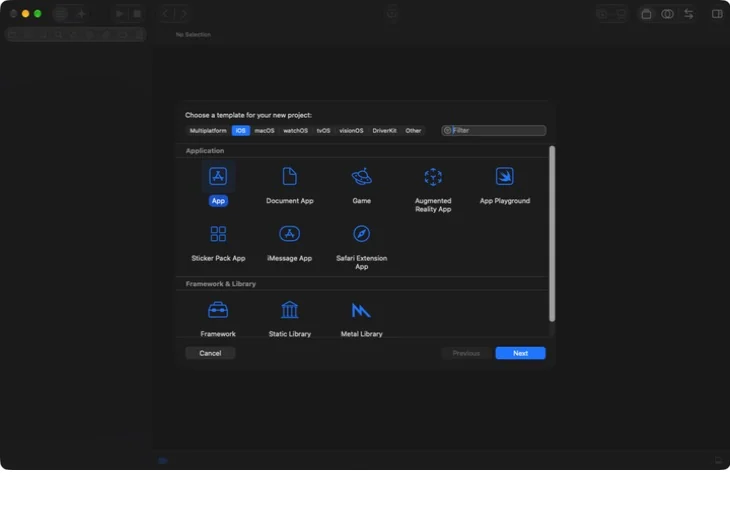Click the filter icon inside the search field
The image size is (730, 516).
point(447,130)
